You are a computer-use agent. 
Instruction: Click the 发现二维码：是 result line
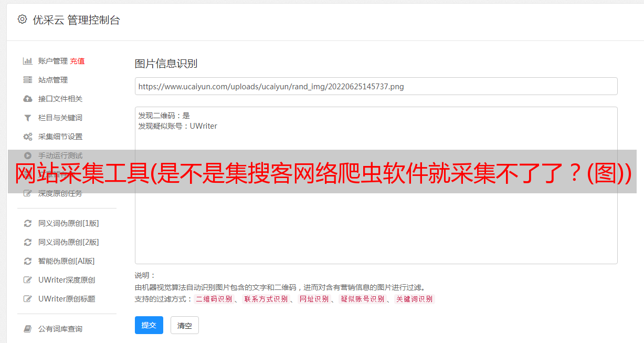click(164, 116)
